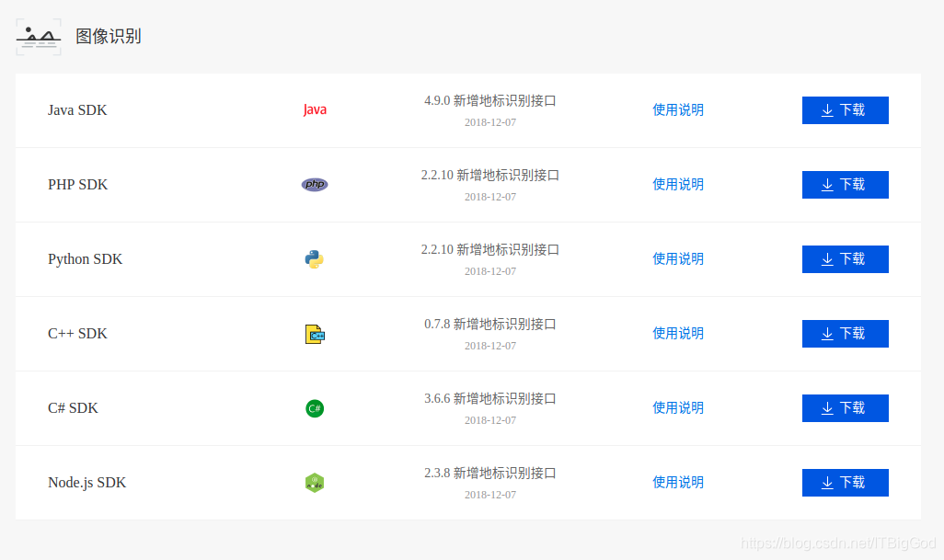Click the Java logo icon
944x560 pixels.
[314, 109]
